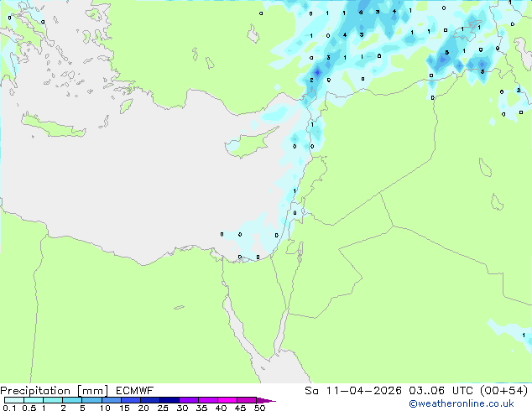The width and height of the screenshot is (532, 411).
Task: Click the island of Crete on map
Action: [x=53, y=126]
